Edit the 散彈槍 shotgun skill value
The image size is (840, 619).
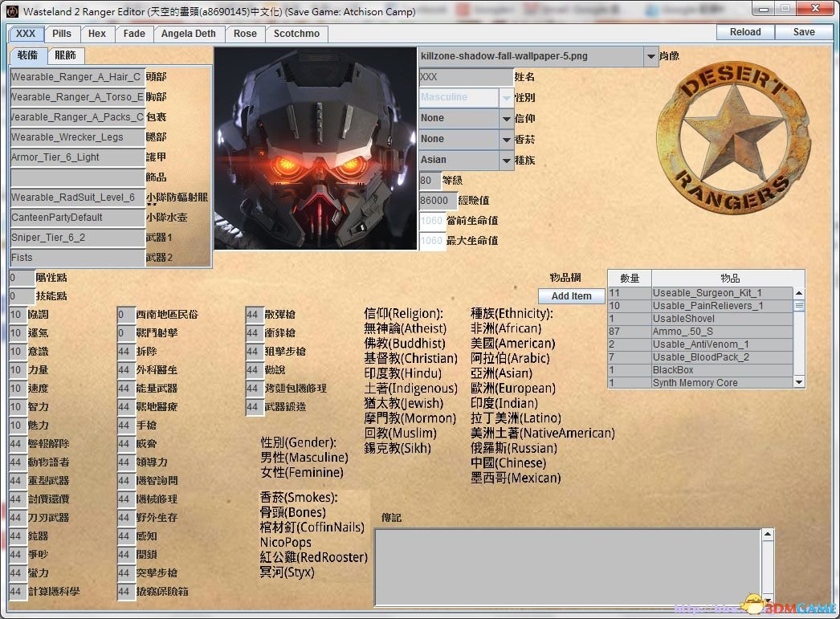254,315
